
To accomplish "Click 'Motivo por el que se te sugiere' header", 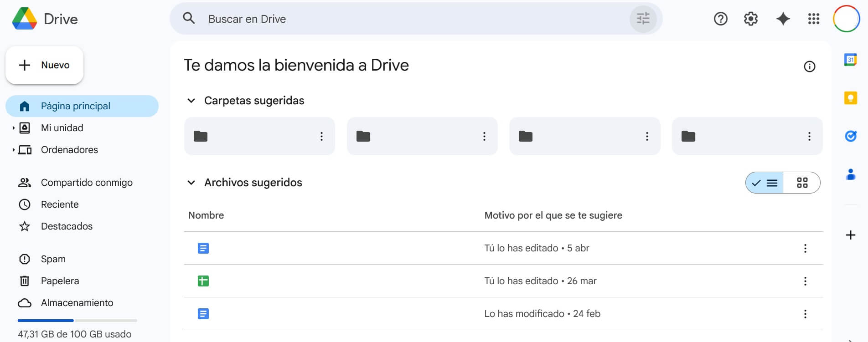I will tap(553, 215).
